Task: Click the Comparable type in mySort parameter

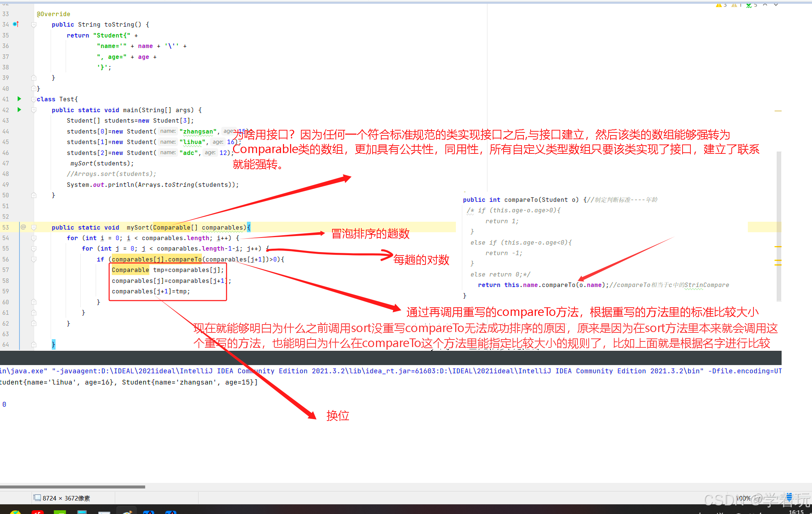Action: (x=171, y=228)
